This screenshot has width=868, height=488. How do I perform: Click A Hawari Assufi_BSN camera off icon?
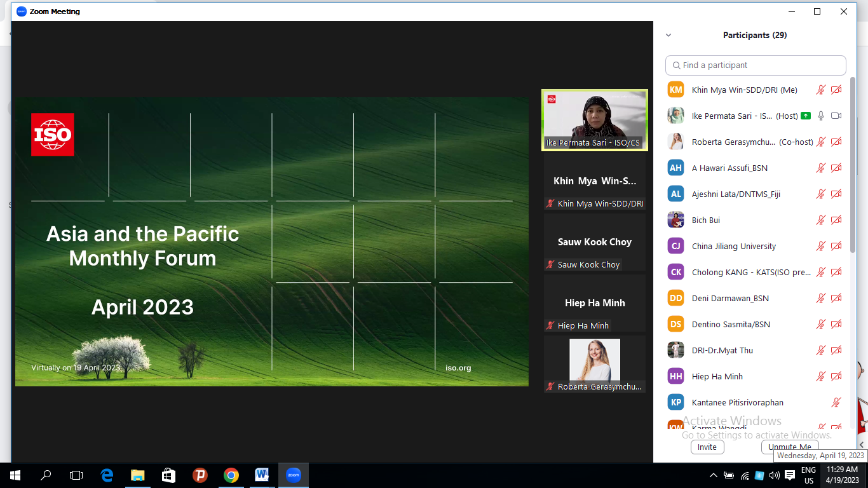coord(836,168)
